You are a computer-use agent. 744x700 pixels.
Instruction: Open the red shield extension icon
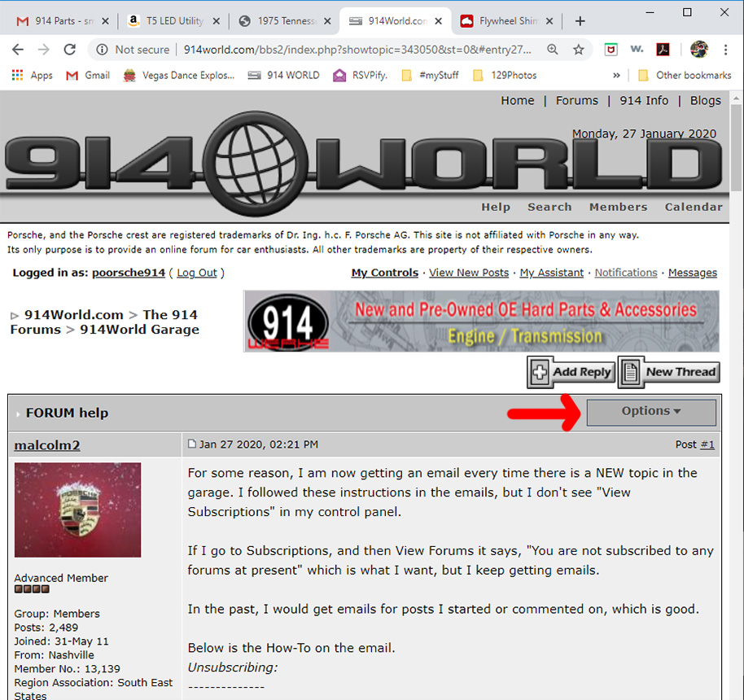[611, 50]
